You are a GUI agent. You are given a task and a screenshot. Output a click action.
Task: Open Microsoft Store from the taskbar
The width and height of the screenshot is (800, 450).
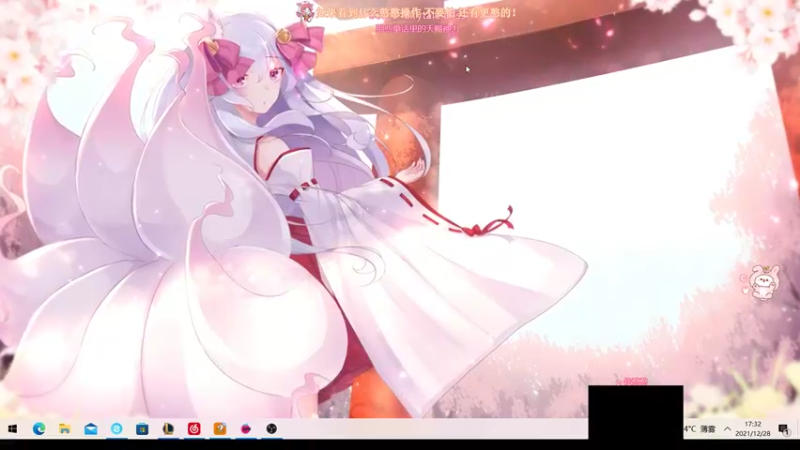pos(142,429)
